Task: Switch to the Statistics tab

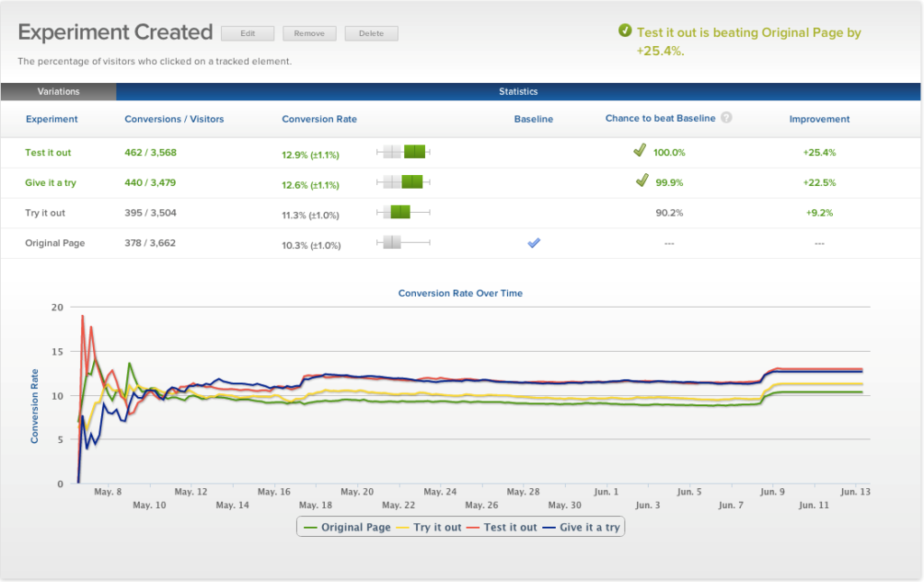Action: (519, 91)
